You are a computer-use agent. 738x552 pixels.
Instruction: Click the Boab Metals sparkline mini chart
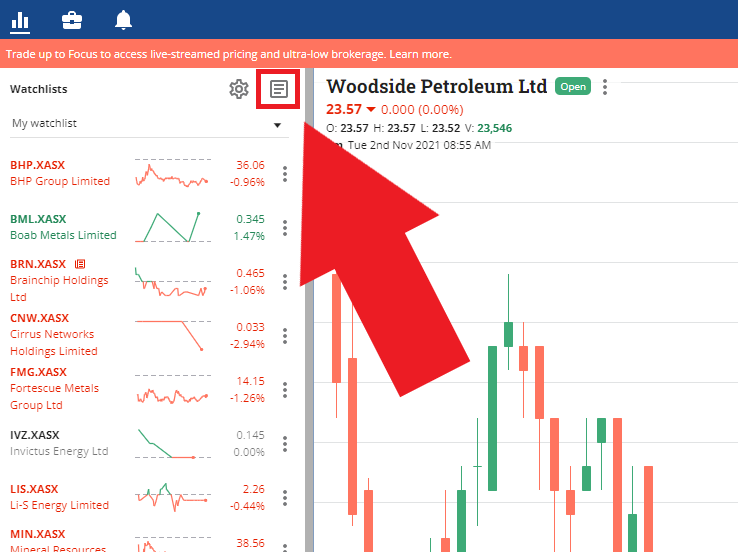click(173, 228)
